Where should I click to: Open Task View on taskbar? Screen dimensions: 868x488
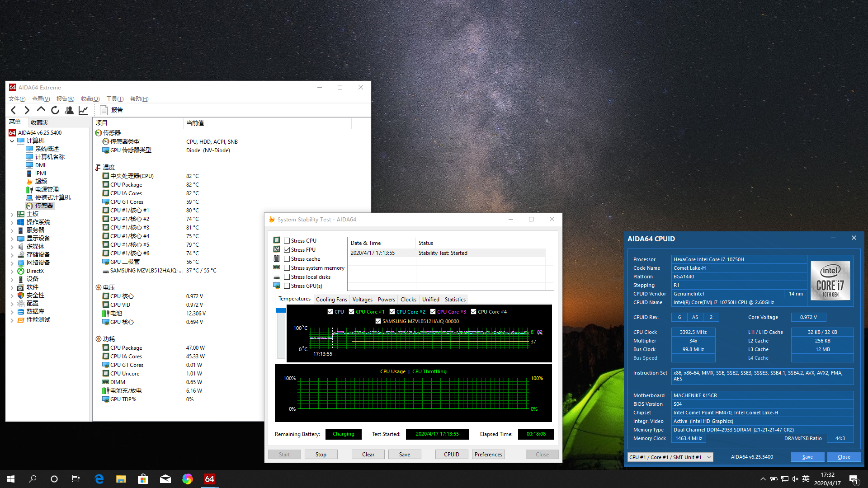(x=76, y=479)
